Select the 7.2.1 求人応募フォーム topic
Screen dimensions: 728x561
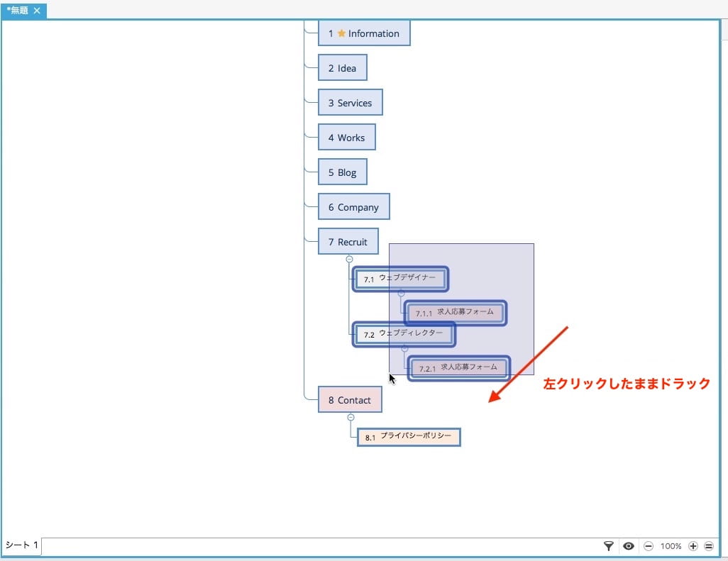458,368
